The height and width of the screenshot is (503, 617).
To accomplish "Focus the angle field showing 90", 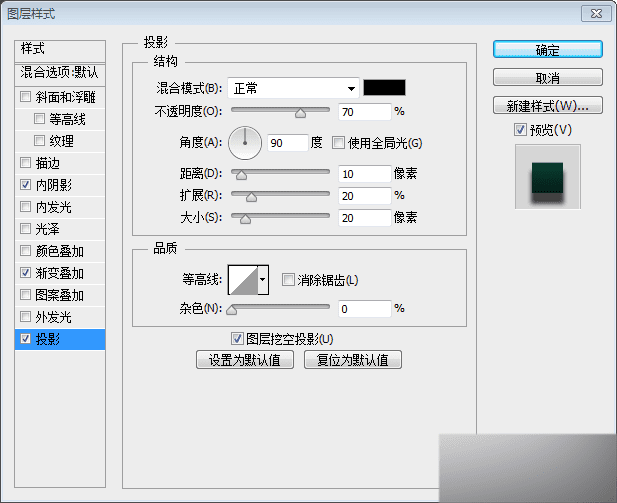I will click(x=288, y=143).
